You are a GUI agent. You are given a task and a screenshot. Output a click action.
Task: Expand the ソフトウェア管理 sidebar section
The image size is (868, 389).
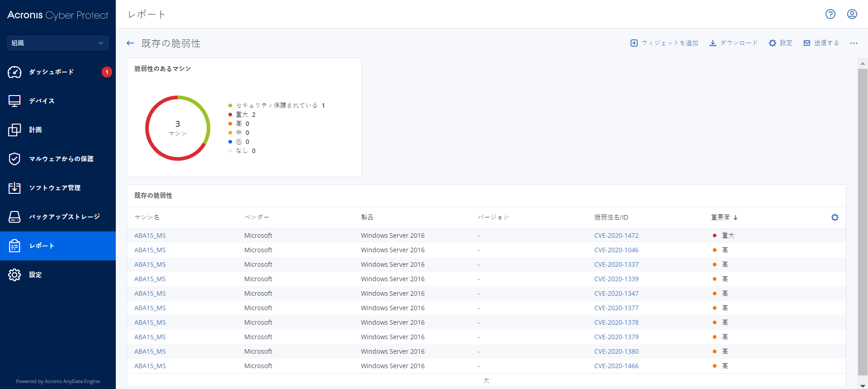pyautogui.click(x=55, y=188)
